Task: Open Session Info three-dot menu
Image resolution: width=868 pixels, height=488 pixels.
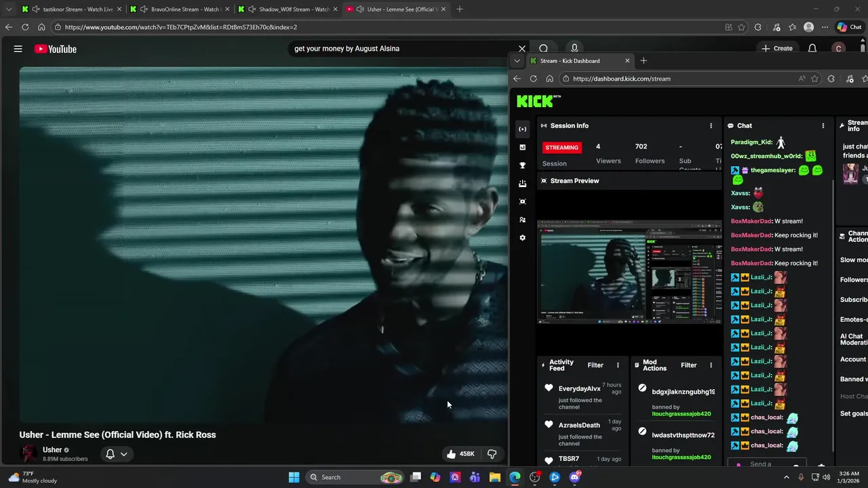Action: coord(711,125)
